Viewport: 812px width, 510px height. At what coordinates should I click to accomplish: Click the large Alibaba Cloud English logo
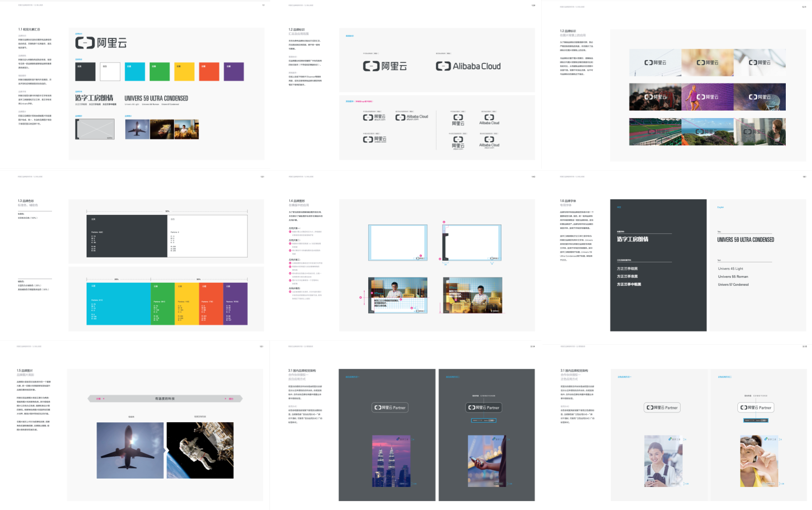click(468, 66)
